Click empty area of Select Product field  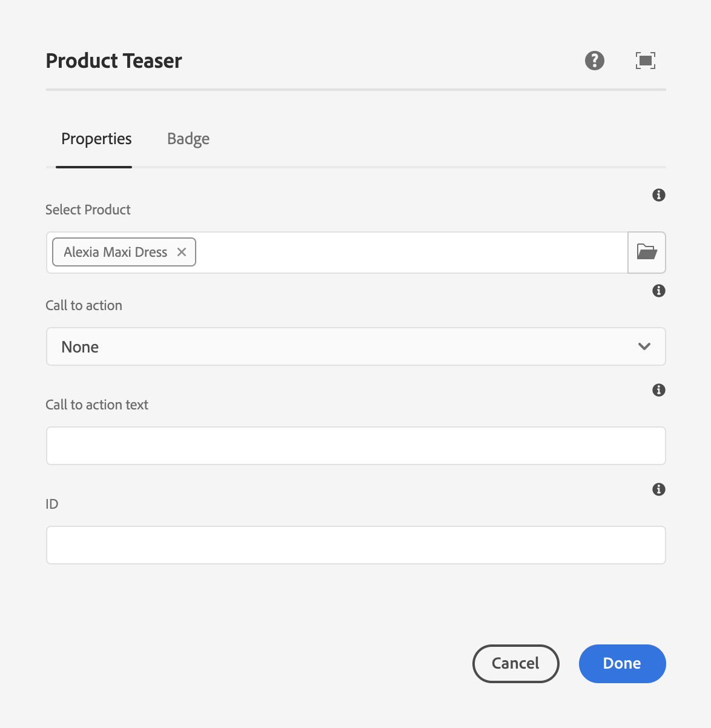(412, 252)
